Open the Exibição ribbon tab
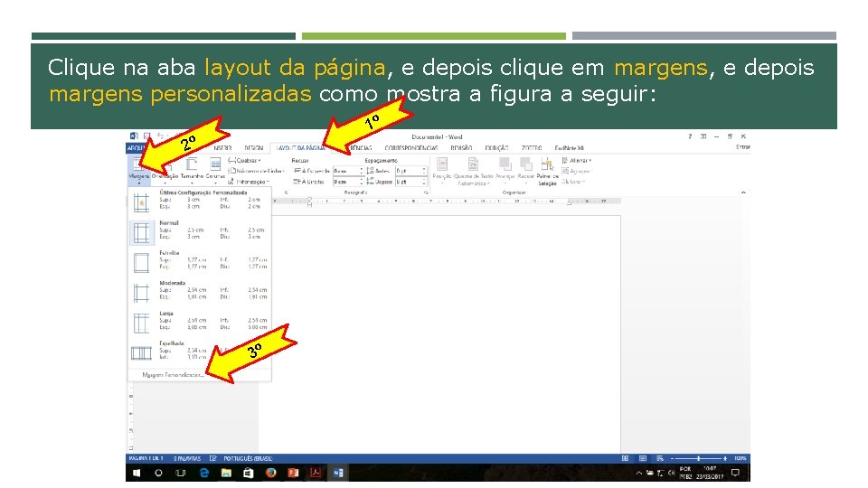Image resolution: width=868 pixels, height=488 pixels. [496, 147]
